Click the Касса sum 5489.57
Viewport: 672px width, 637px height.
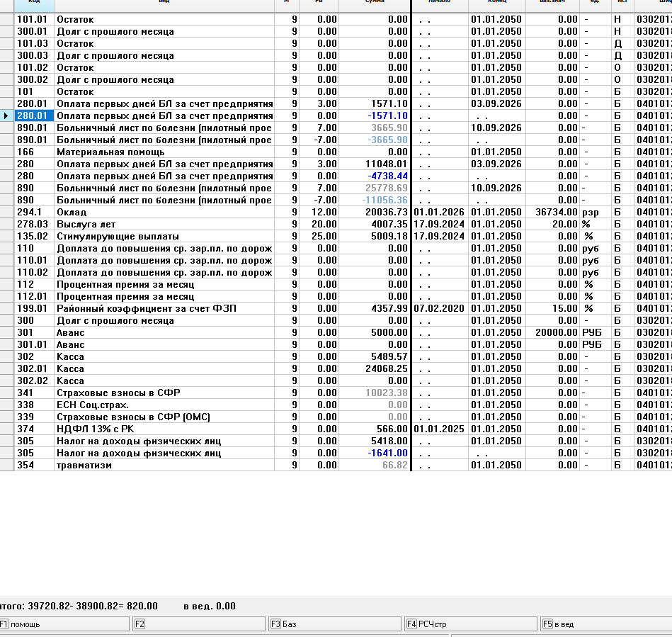(x=389, y=356)
